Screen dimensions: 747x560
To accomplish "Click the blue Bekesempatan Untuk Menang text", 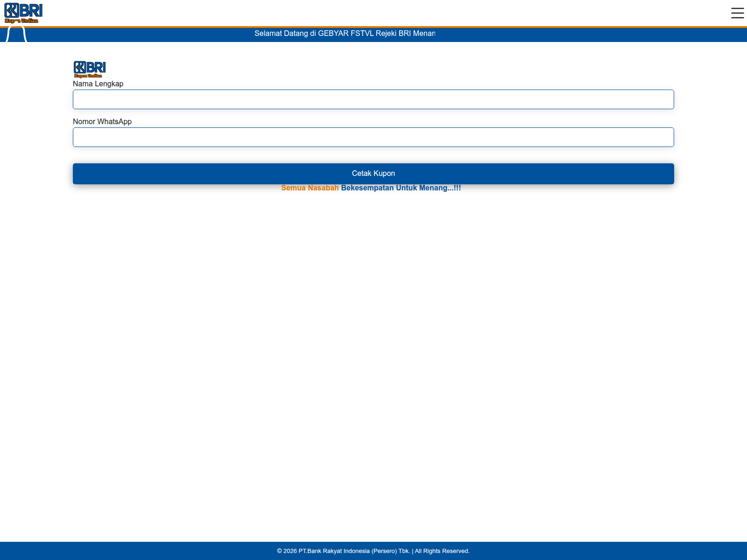I will (401, 188).
